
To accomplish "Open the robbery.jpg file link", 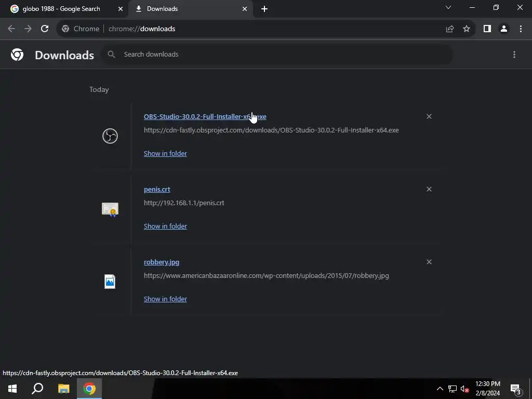I will coord(162,262).
